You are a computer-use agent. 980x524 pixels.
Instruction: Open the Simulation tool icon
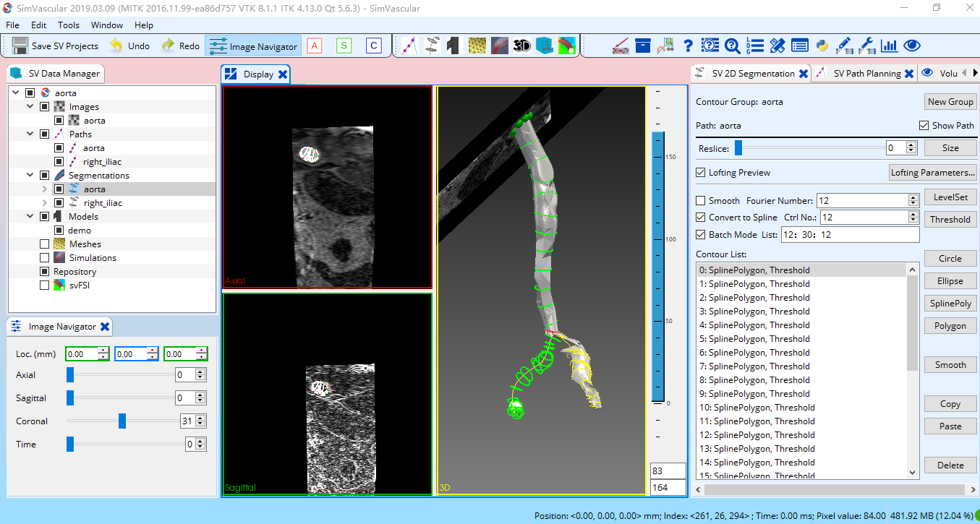499,46
